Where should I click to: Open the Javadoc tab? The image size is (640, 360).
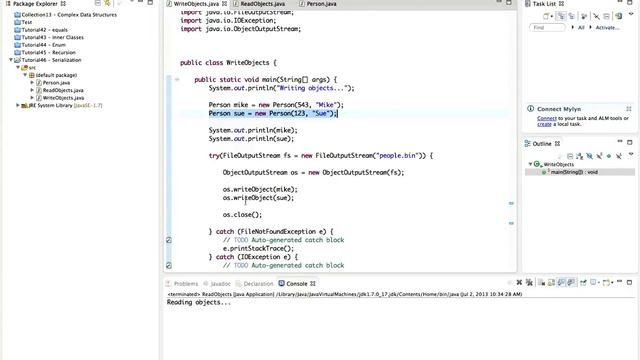(217, 284)
